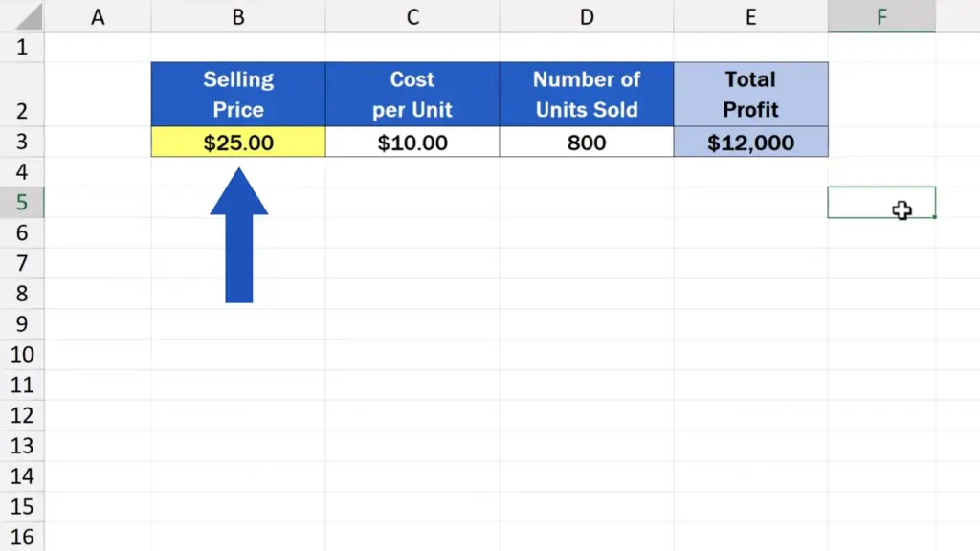This screenshot has width=980, height=551.
Task: Click the Number of Units Sold header
Action: (586, 94)
